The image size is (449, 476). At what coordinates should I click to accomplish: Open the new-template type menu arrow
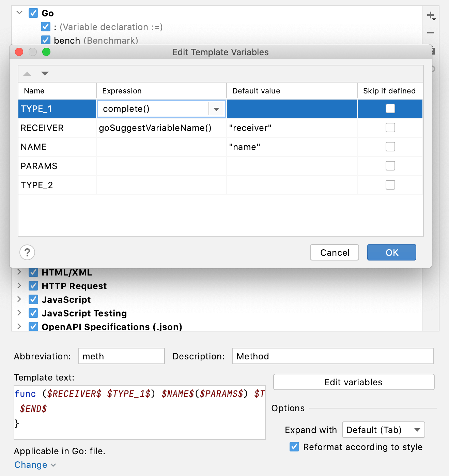(x=434, y=19)
